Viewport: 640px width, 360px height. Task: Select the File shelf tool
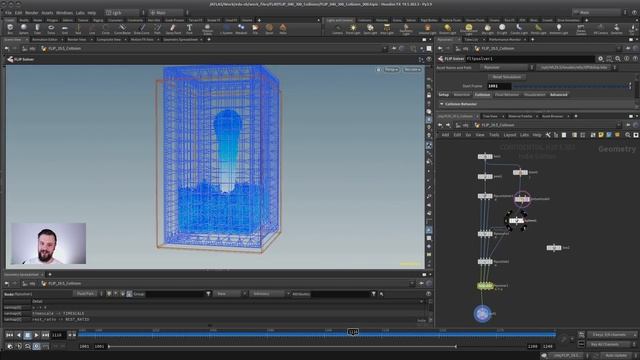pos(255,29)
